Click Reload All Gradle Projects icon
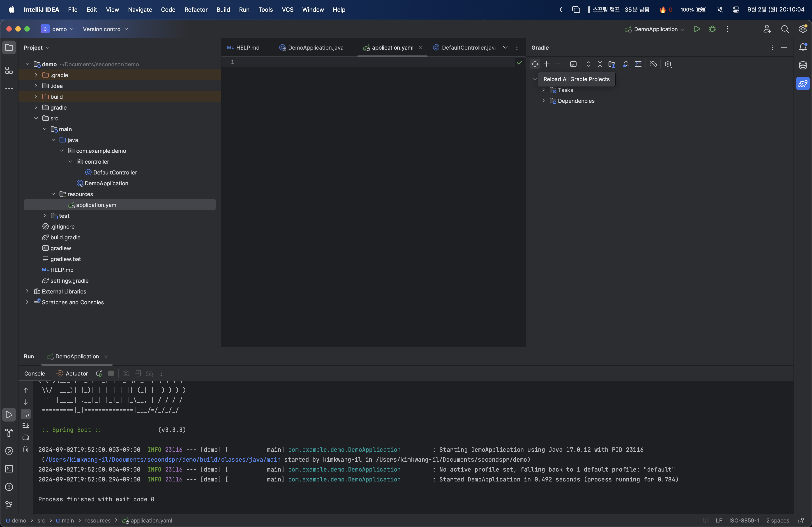This screenshot has height=527, width=812. click(x=535, y=64)
